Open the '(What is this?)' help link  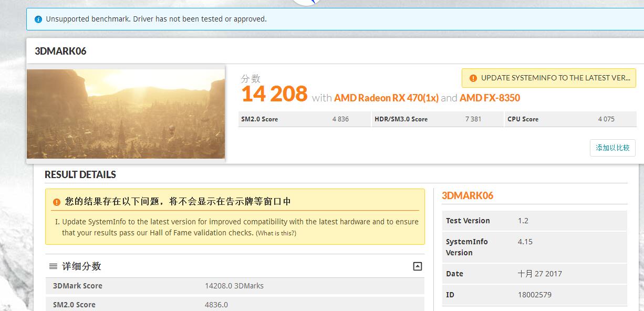(276, 233)
